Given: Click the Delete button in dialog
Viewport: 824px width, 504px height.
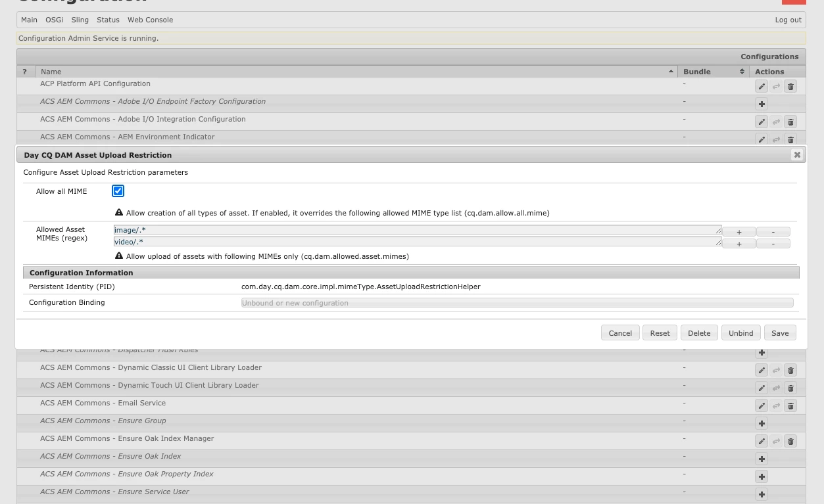Looking at the screenshot, I should (699, 333).
